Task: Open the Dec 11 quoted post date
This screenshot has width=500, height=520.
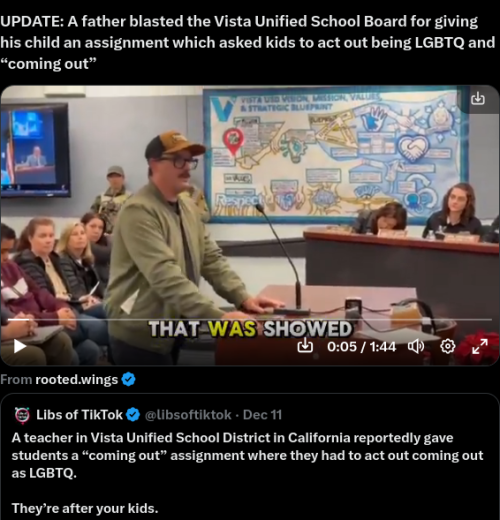Action: click(x=262, y=415)
